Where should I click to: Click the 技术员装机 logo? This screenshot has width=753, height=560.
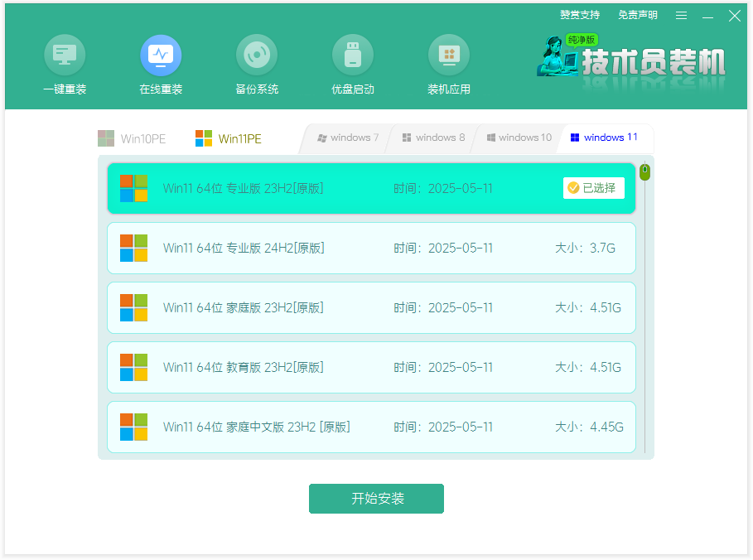coord(631,61)
